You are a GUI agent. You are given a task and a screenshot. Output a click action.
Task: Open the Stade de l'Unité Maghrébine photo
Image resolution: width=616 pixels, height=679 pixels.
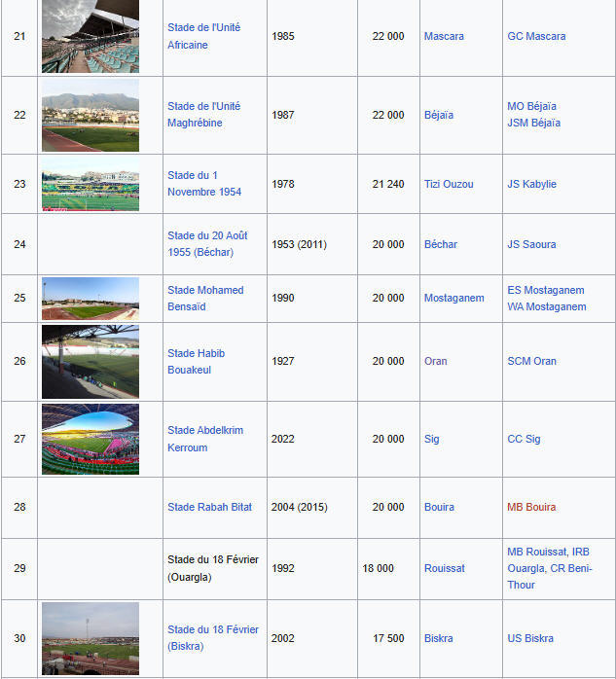(x=91, y=115)
